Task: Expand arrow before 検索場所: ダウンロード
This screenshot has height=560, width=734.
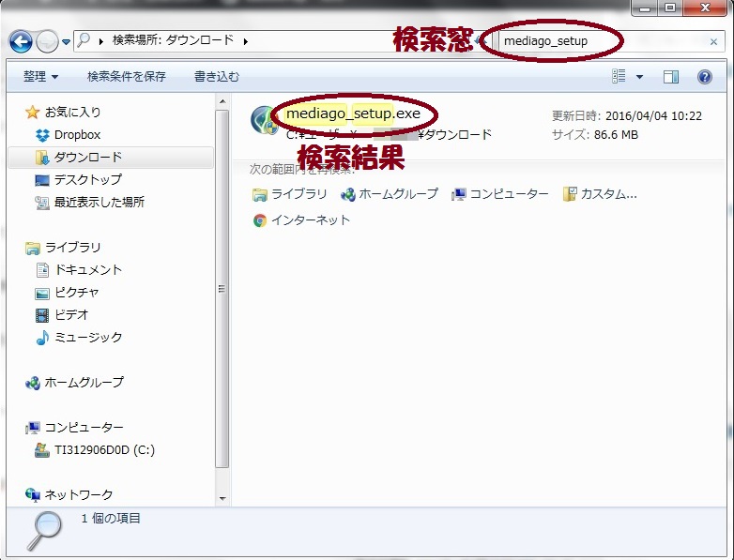Action: point(101,41)
